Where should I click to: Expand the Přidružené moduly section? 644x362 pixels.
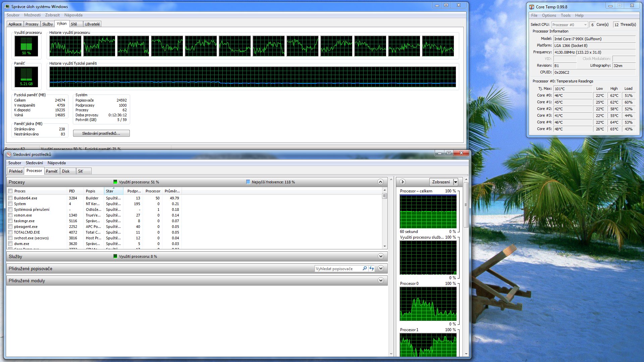pos(381,281)
